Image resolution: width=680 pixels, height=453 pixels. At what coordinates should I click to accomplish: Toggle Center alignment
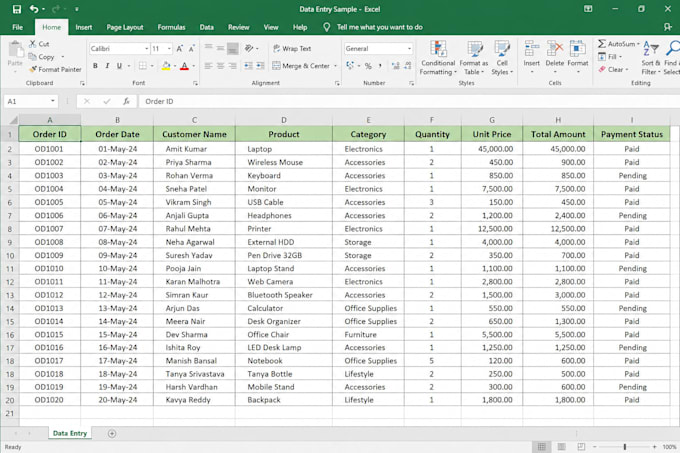[x=221, y=66]
